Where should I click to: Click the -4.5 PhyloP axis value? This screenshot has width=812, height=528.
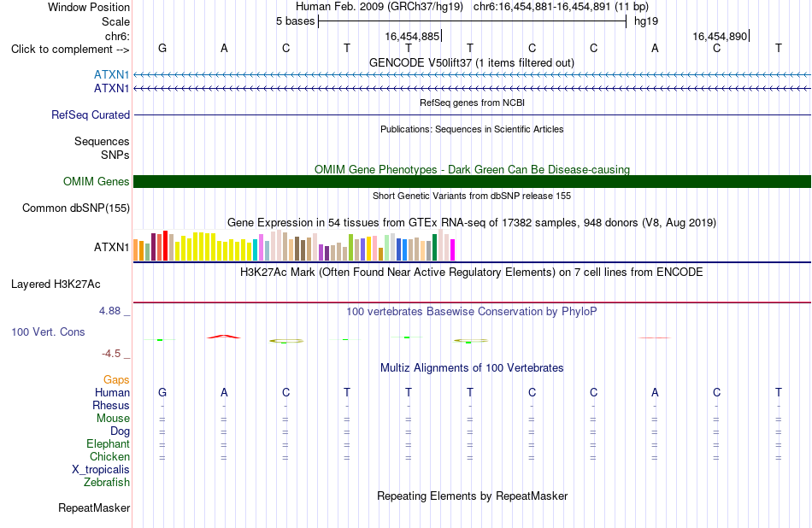111,354
